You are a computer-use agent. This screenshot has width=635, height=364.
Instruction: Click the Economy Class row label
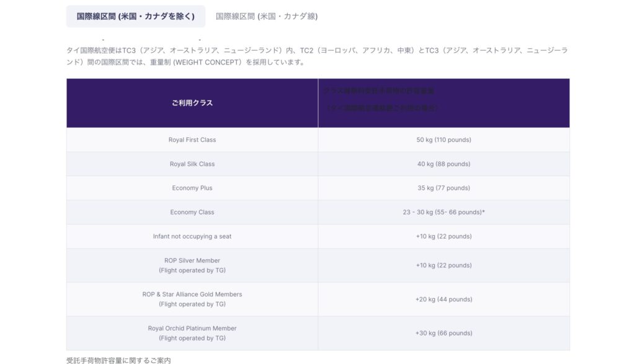click(x=192, y=212)
